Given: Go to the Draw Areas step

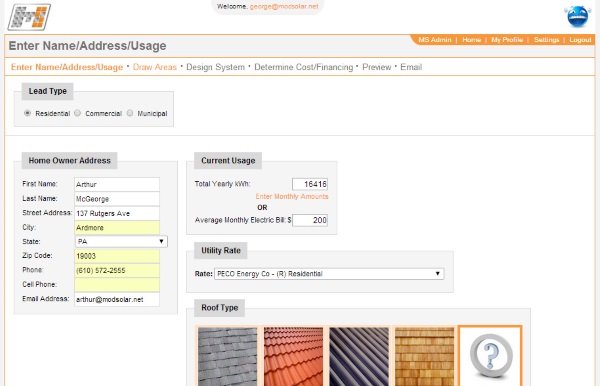Looking at the screenshot, I should [x=155, y=67].
